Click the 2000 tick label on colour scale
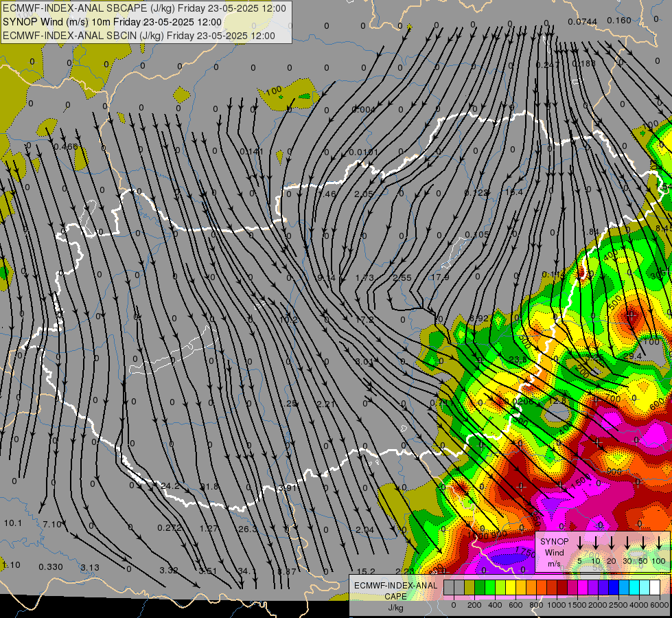Image resolution: width=672 pixels, height=618 pixels. pyautogui.click(x=598, y=605)
